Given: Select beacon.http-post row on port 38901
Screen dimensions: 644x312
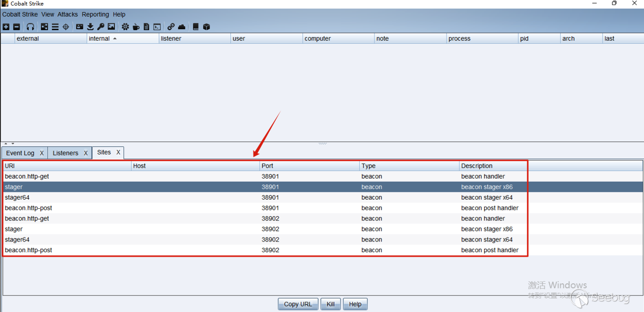Looking at the screenshot, I should (323, 208).
